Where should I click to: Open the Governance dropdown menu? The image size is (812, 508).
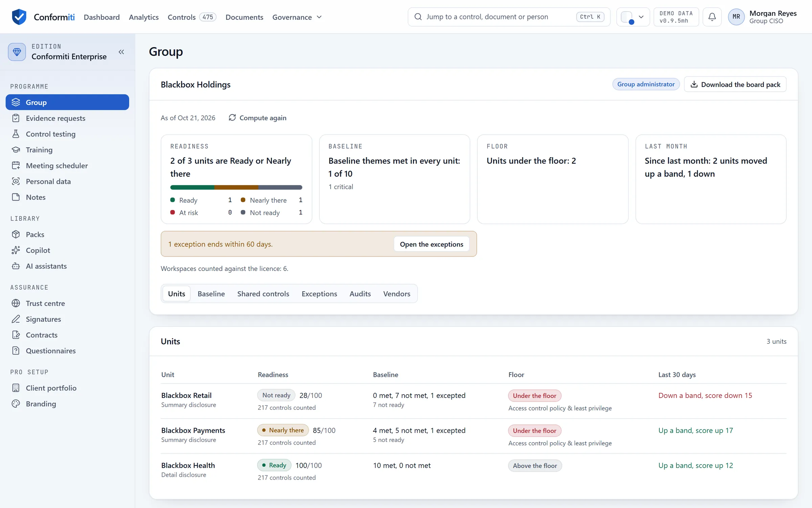pos(297,17)
